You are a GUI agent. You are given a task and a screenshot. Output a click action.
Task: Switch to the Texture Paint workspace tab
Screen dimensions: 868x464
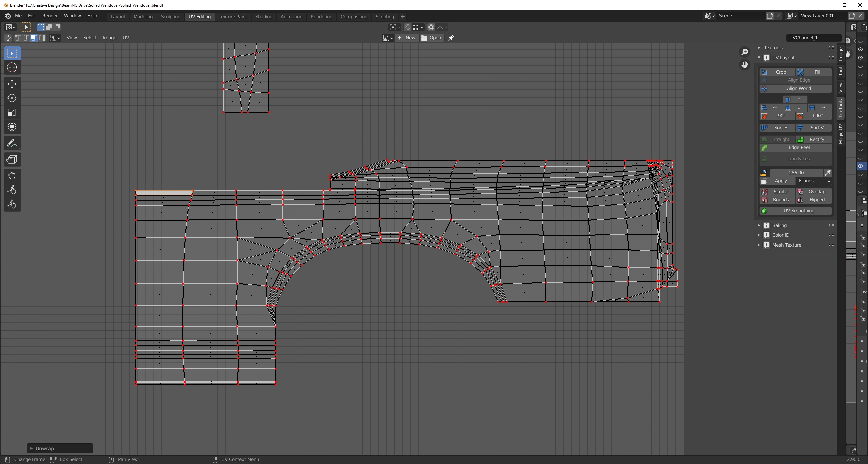click(x=232, y=17)
